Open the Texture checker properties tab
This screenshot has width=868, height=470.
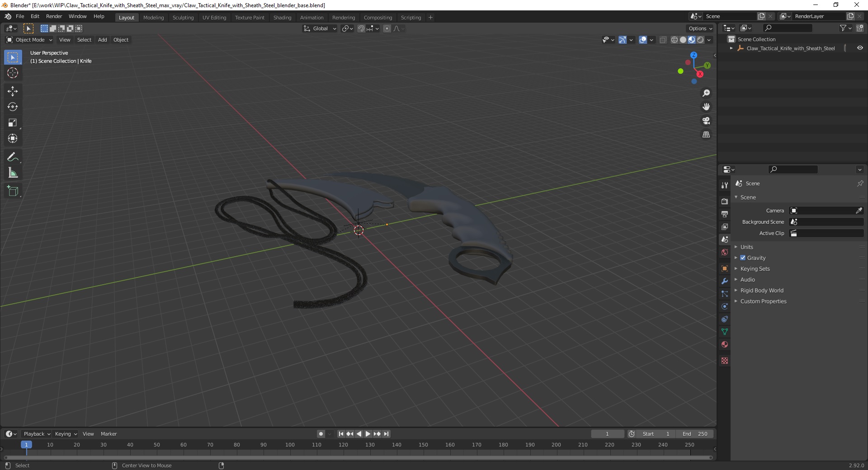[725, 361]
